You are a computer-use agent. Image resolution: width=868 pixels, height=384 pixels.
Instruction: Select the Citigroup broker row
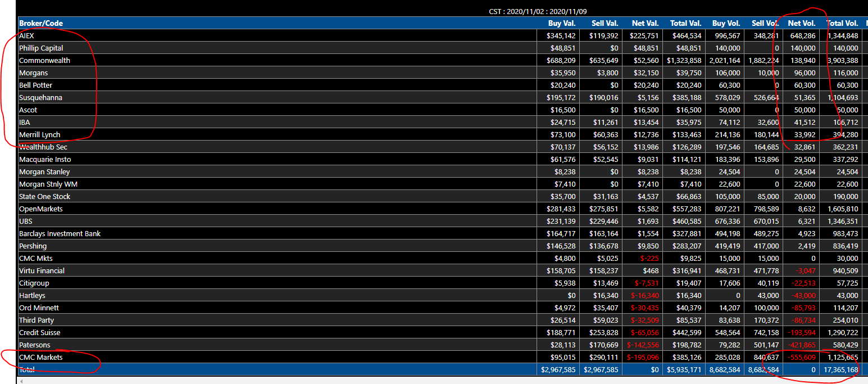(442, 283)
